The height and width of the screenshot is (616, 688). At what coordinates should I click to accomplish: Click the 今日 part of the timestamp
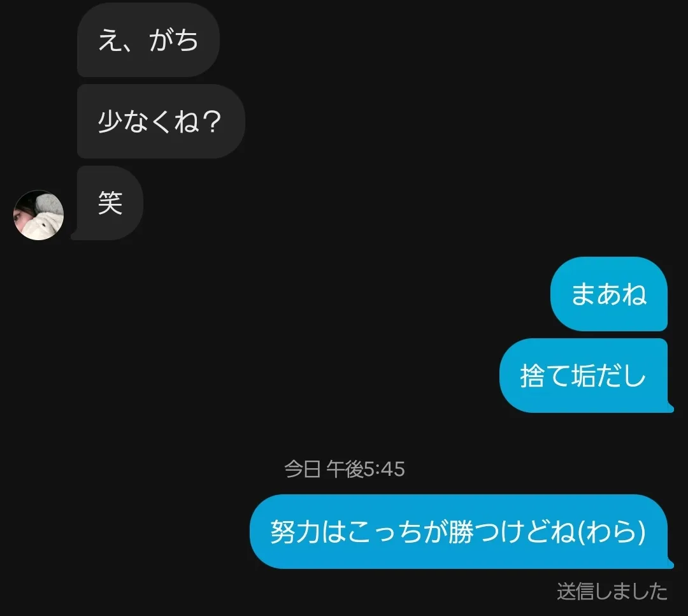303,469
